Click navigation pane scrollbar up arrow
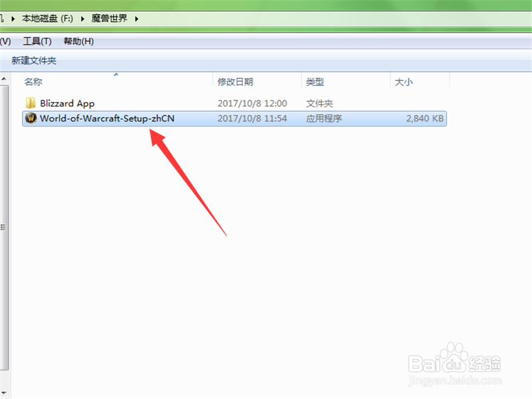 (x=4, y=78)
